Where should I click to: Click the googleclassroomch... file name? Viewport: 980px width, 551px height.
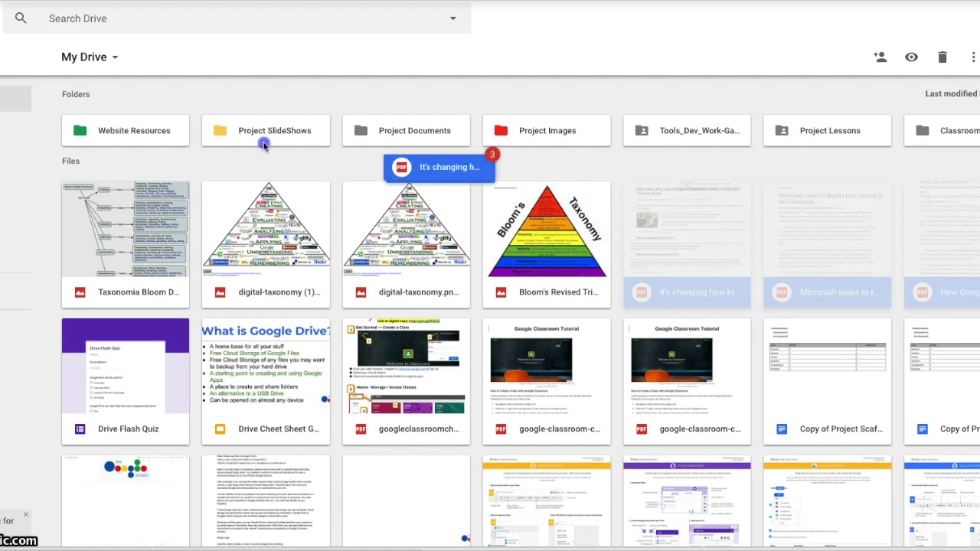(419, 429)
